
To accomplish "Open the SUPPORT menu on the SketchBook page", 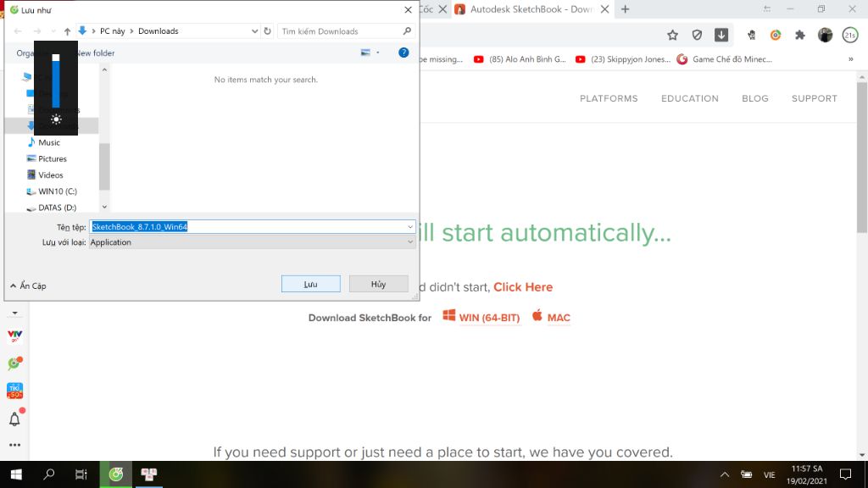I will pos(815,98).
